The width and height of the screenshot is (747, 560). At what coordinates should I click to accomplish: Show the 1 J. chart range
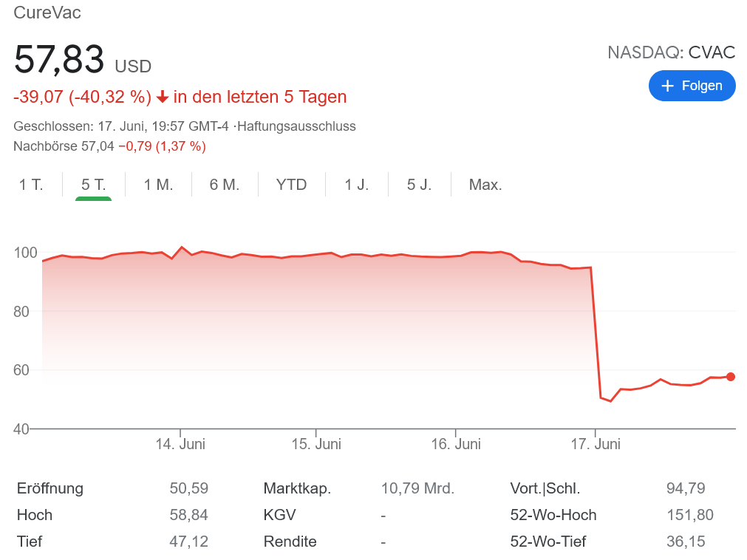(x=357, y=185)
